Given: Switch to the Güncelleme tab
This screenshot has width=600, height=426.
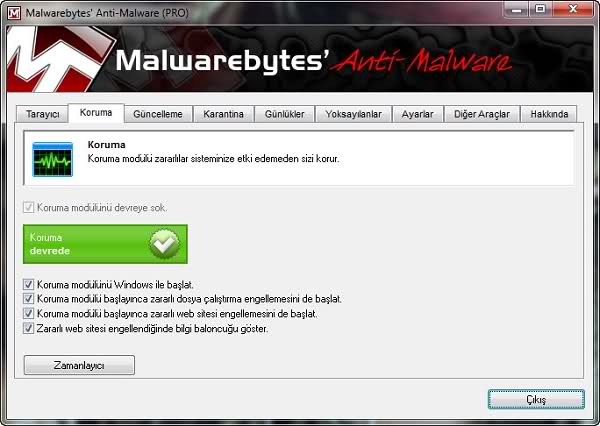Looking at the screenshot, I should 158,115.
